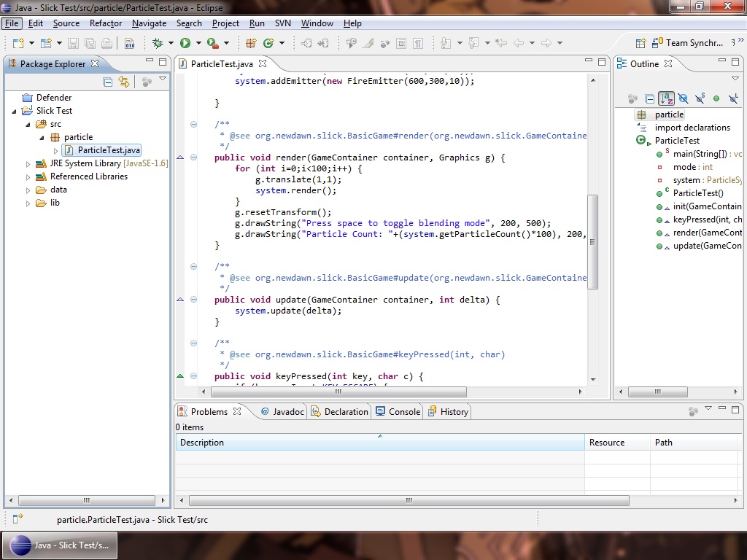Toggle Hide Fields in Outline toolbar

tap(683, 98)
